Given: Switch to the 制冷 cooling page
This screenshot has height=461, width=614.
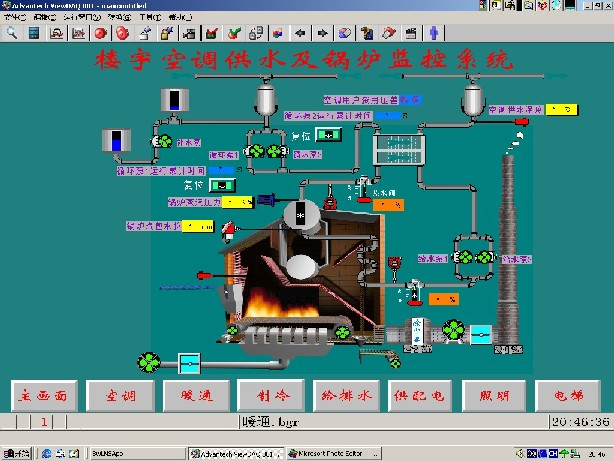Looking at the screenshot, I should [270, 396].
